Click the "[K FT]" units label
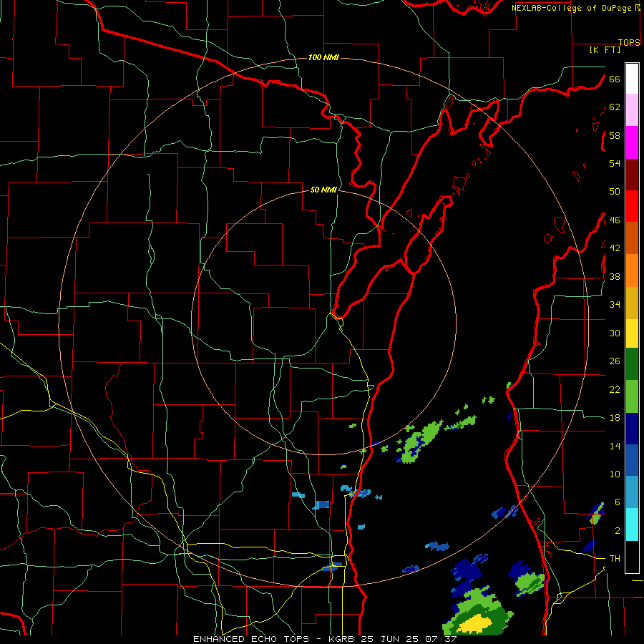644x644 pixels. (605, 49)
